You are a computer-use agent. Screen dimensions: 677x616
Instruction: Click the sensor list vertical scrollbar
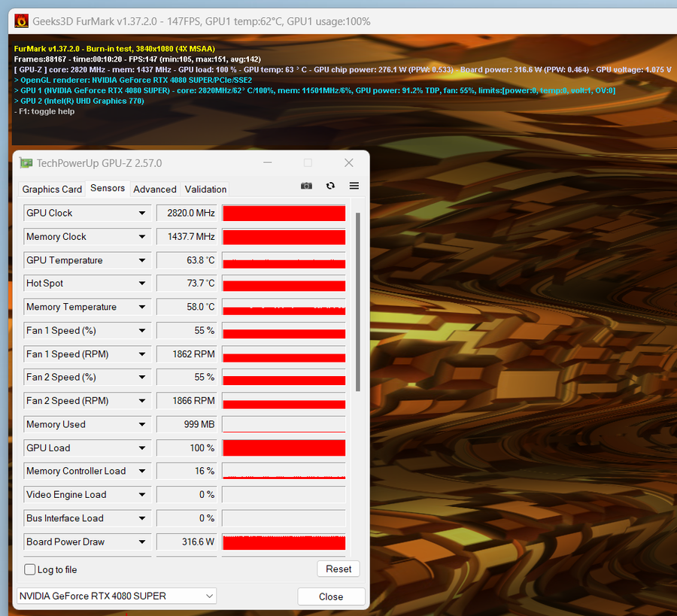[x=357, y=302]
